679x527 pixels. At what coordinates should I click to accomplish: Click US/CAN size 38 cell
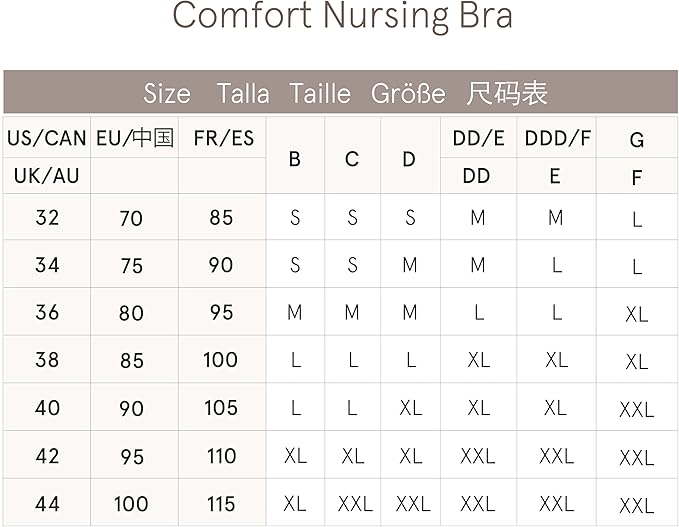(47, 360)
